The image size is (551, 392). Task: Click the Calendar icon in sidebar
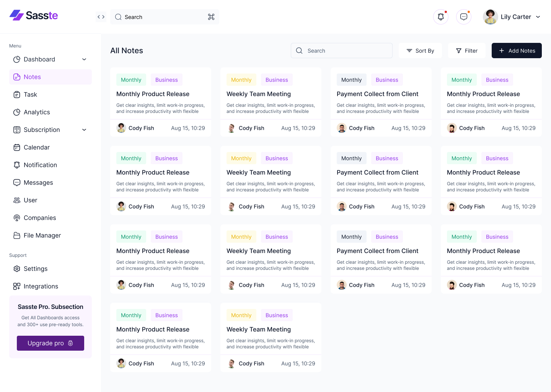coord(17,147)
